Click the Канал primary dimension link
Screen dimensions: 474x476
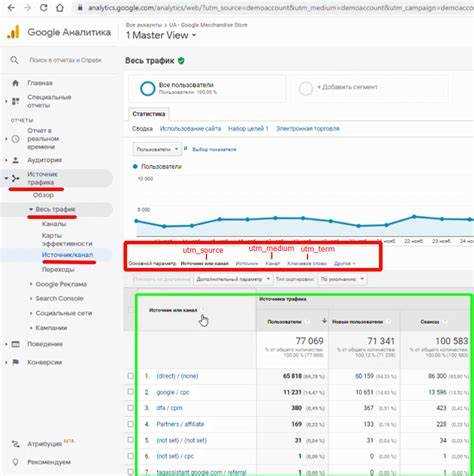(273, 264)
